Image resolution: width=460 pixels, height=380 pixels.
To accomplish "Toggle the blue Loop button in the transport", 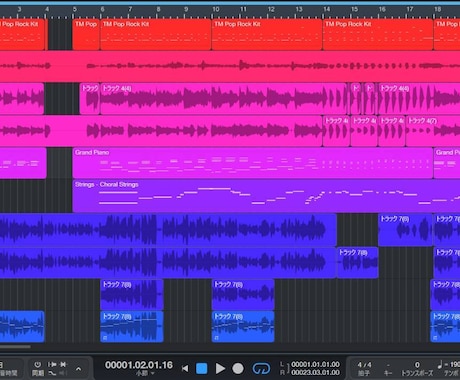I will click(x=261, y=369).
